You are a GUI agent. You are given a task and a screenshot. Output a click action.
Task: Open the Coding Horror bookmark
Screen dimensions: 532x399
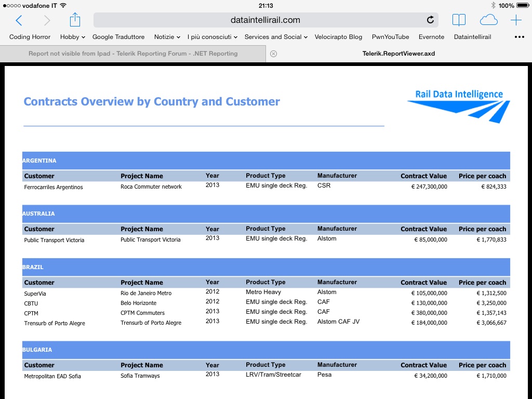coord(30,37)
